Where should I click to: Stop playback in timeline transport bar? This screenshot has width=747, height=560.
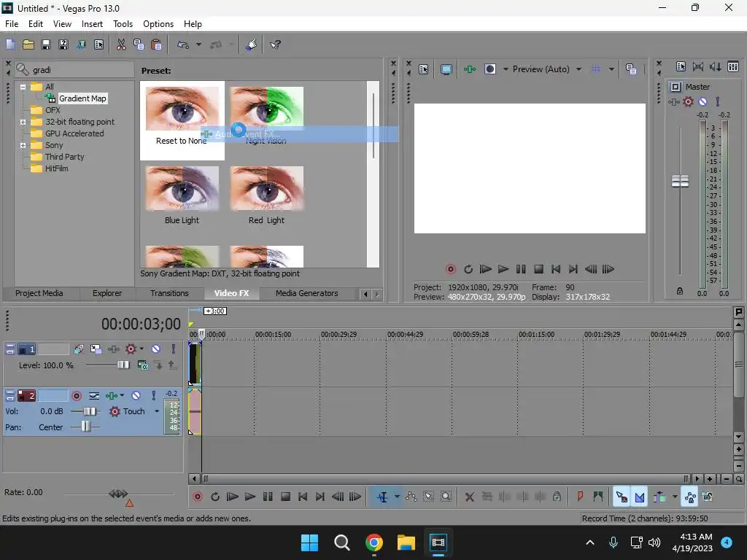285,497
